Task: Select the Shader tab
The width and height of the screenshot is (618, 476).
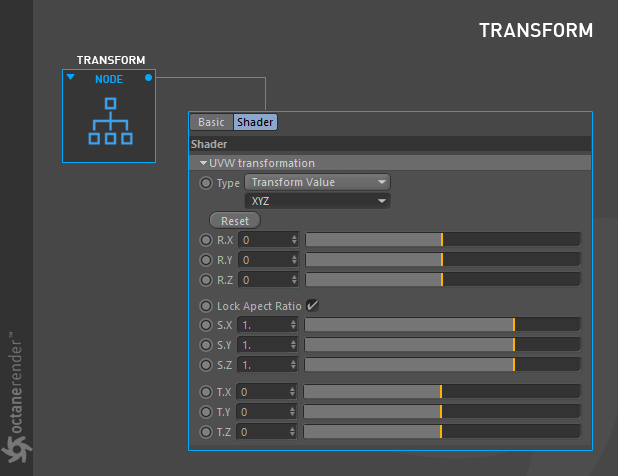Action: tap(255, 122)
